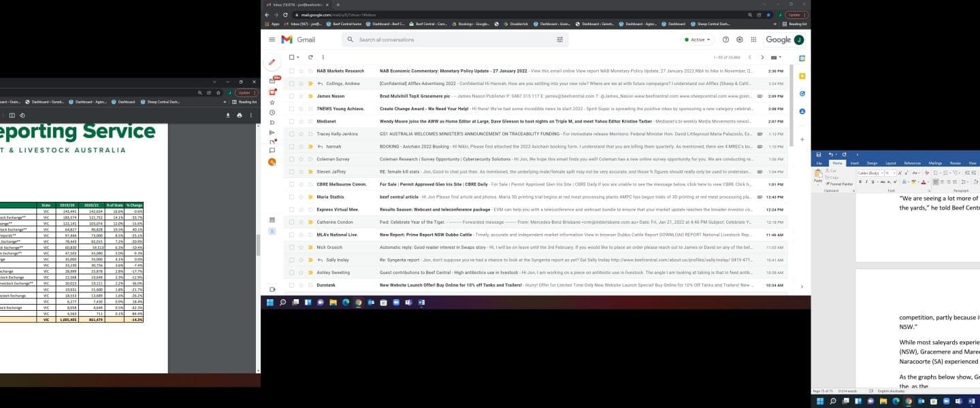Open the font size dropdown in Word
Viewport: 980px width, 408px height.
[894, 173]
